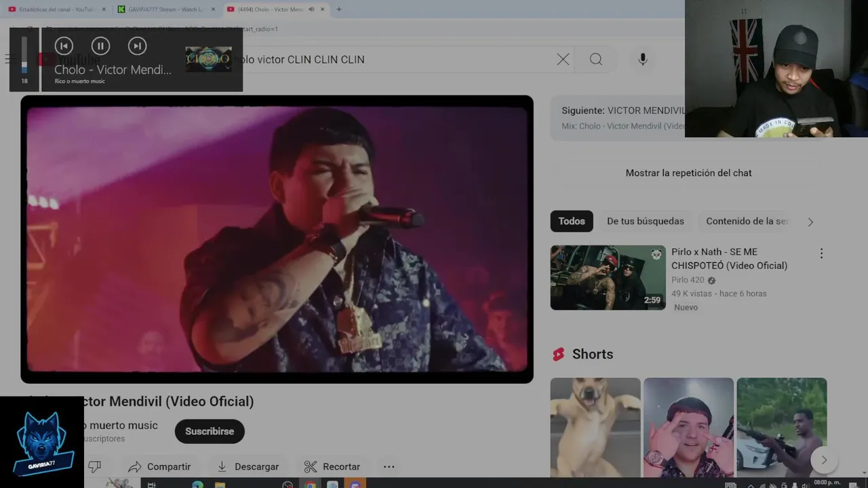Click the song title 'Cholo - Victor Mendi...' in overlay
The height and width of the screenshot is (488, 868).
point(113,70)
